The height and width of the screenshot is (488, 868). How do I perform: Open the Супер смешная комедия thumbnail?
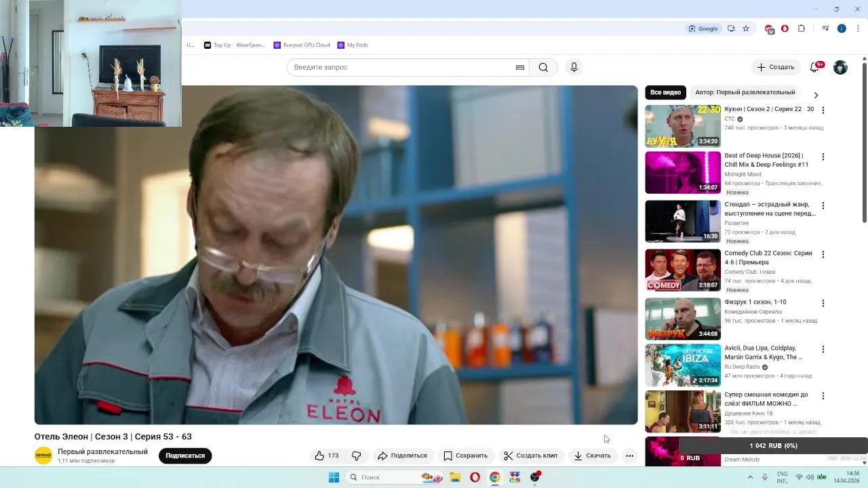pyautogui.click(x=683, y=411)
